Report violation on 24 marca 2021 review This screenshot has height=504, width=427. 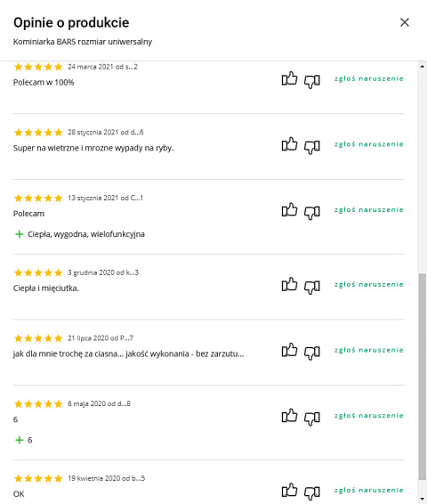point(368,78)
